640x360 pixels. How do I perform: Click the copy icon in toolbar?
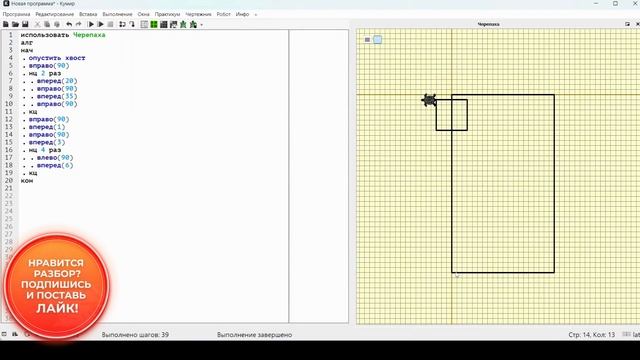click(47, 24)
